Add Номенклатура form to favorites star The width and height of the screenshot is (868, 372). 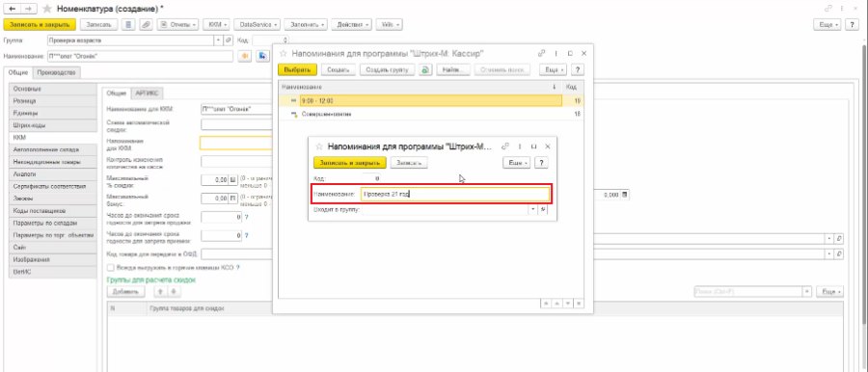[x=47, y=9]
